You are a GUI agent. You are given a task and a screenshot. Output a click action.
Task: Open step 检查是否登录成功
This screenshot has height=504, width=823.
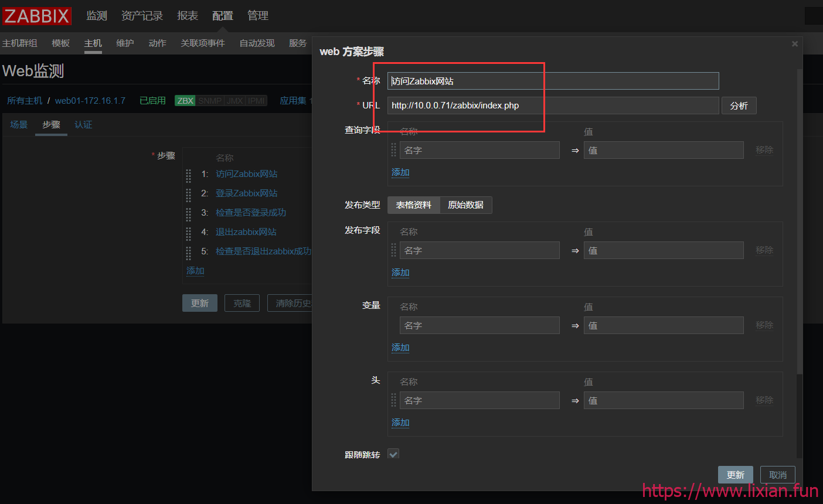point(251,213)
